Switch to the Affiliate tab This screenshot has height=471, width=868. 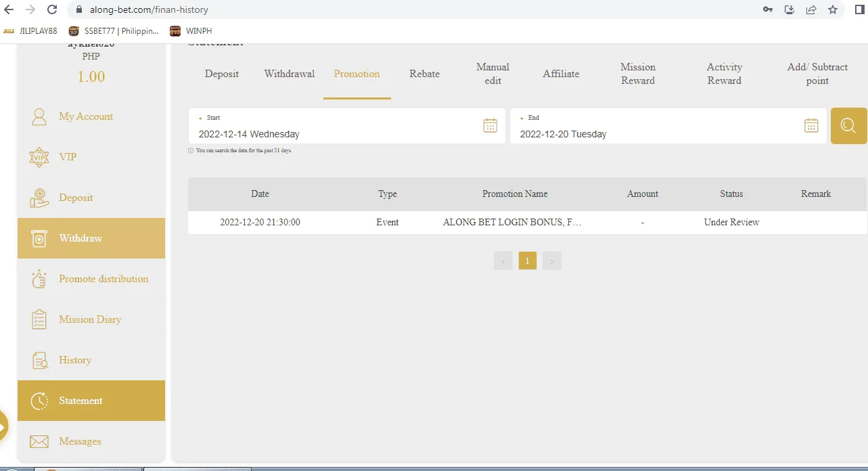(x=561, y=74)
